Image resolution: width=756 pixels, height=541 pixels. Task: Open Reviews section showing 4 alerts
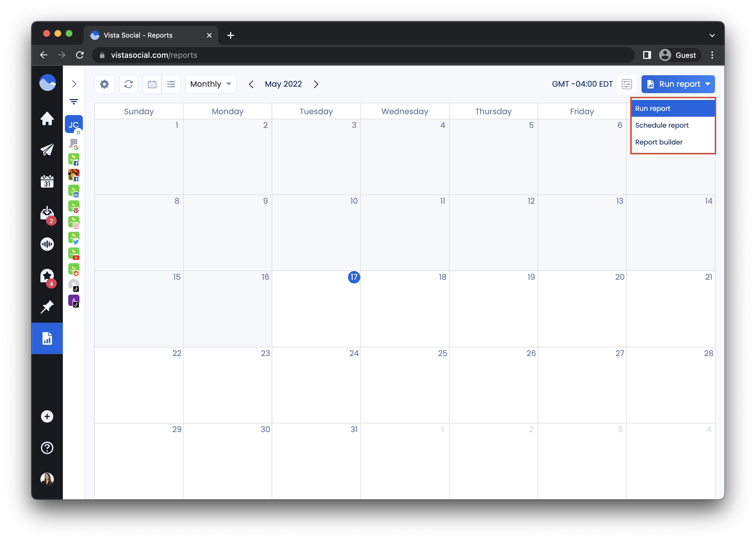47,276
